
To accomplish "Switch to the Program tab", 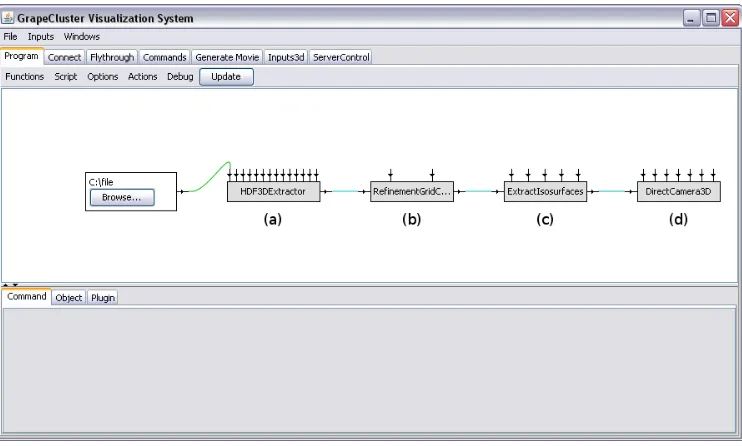I will pos(21,56).
